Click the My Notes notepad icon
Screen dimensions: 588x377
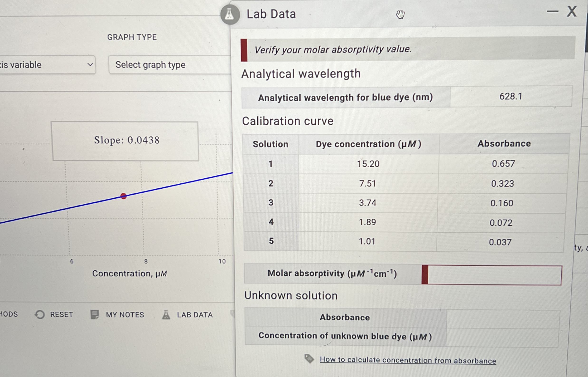95,315
